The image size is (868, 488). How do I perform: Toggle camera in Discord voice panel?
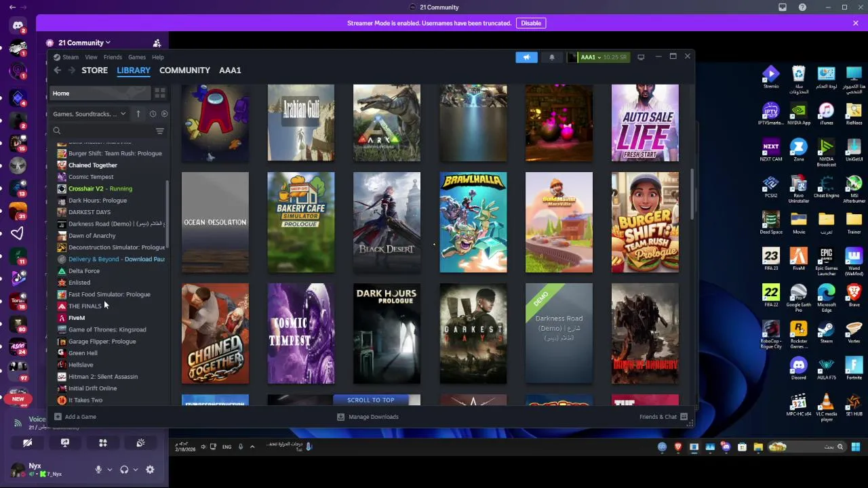[x=27, y=443]
